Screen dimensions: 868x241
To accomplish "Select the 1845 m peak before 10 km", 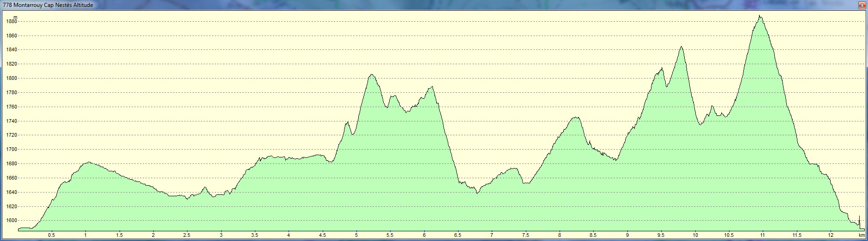I will point(681,47).
